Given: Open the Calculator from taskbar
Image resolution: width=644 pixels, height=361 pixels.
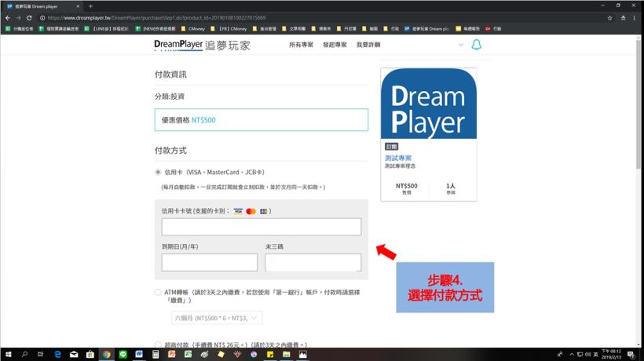Looking at the screenshot, I should click(x=156, y=355).
